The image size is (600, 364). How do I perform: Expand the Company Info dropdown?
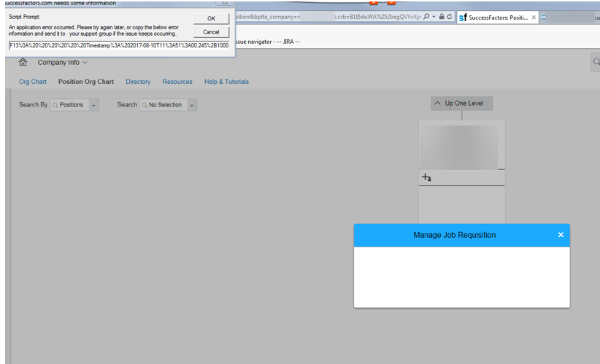[x=62, y=62]
